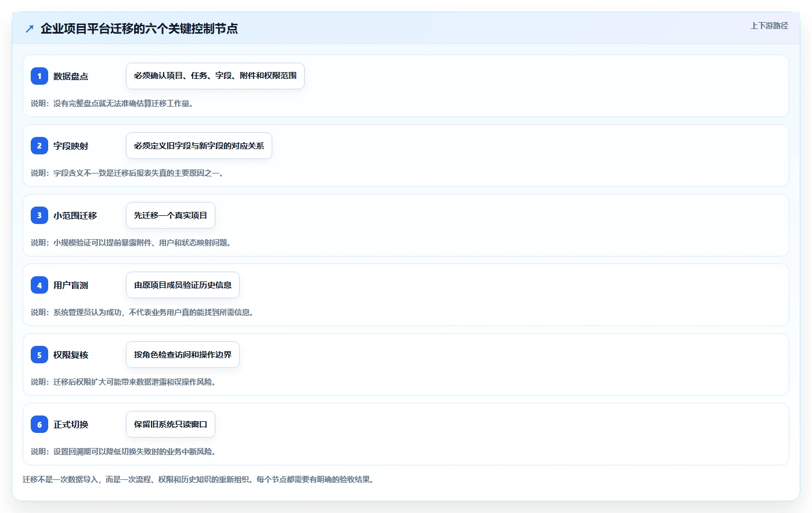
Task: Click the 保留旧系统只读窗口 chip
Action: pyautogui.click(x=171, y=424)
